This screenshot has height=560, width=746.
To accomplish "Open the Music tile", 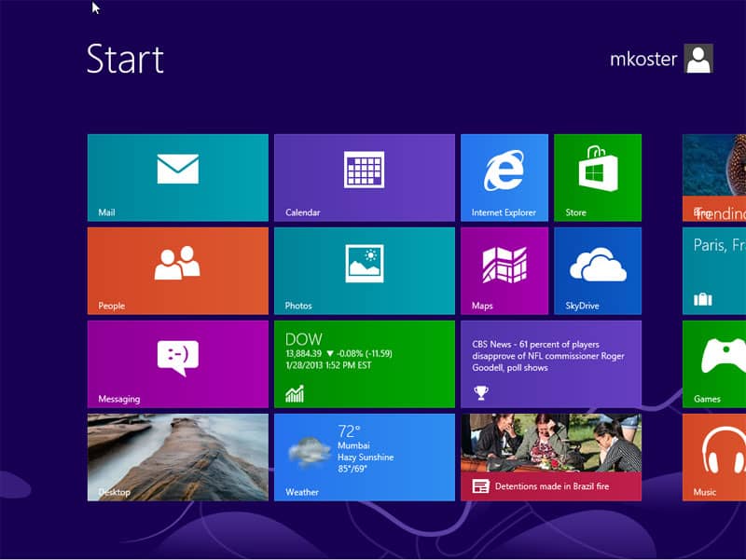I will [x=714, y=457].
